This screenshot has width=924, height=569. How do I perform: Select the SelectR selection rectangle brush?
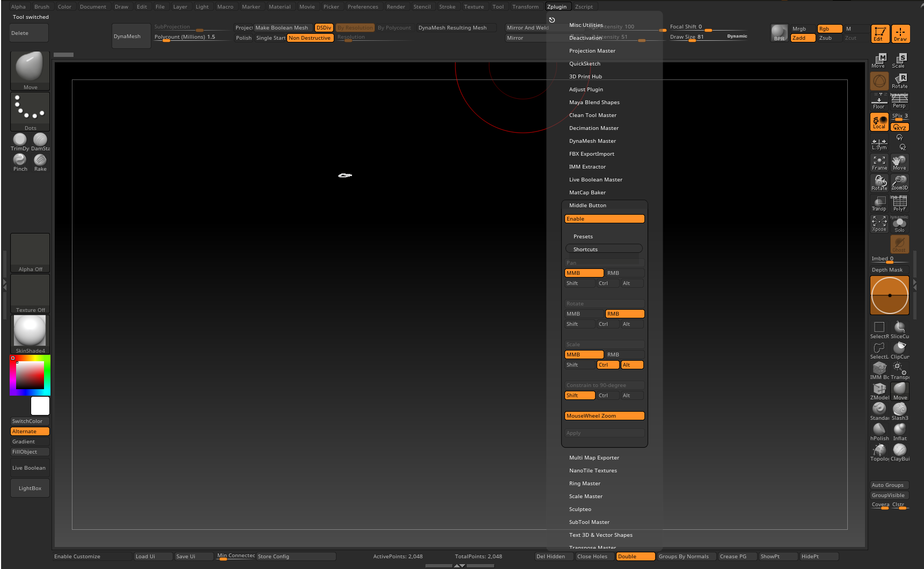(879, 330)
